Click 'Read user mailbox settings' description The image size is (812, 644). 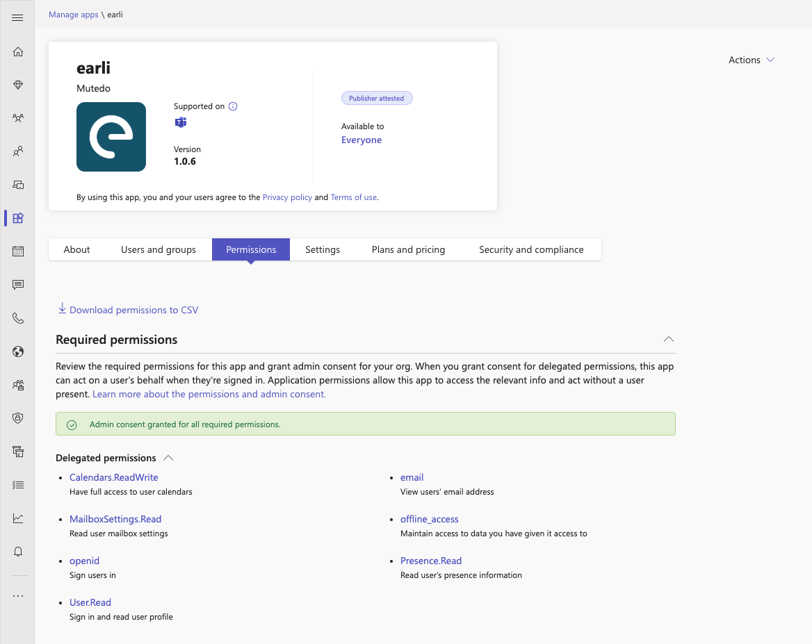(x=119, y=534)
